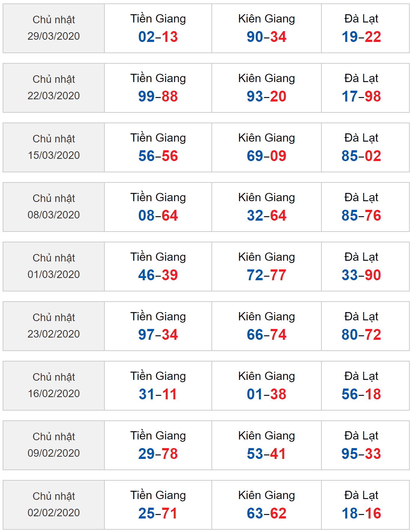Select the 16/02/2020 date cell
412x532 pixels.
point(54,386)
